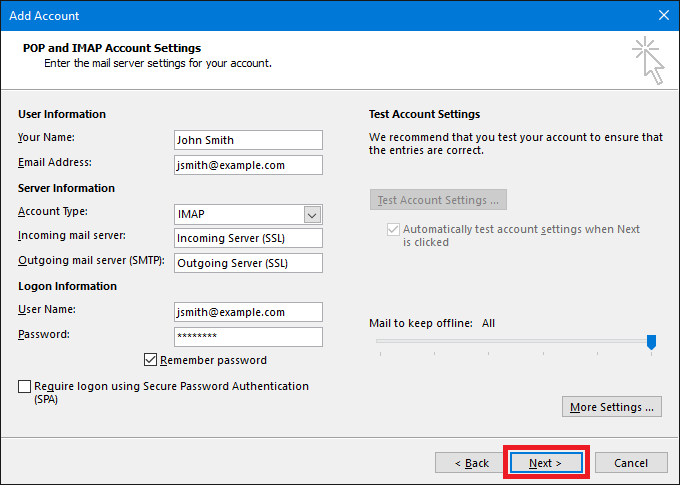This screenshot has width=680, height=485.
Task: Click the Add Account title bar
Action: tap(300, 15)
